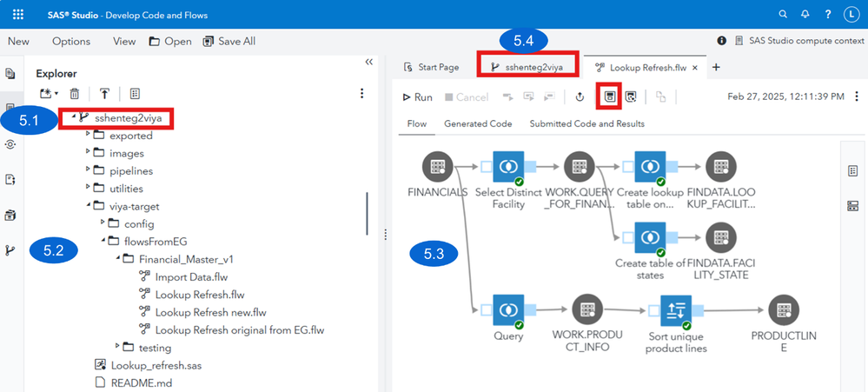Select the FINANCIALS table node
This screenshot has width=868, height=392.
coord(437,166)
